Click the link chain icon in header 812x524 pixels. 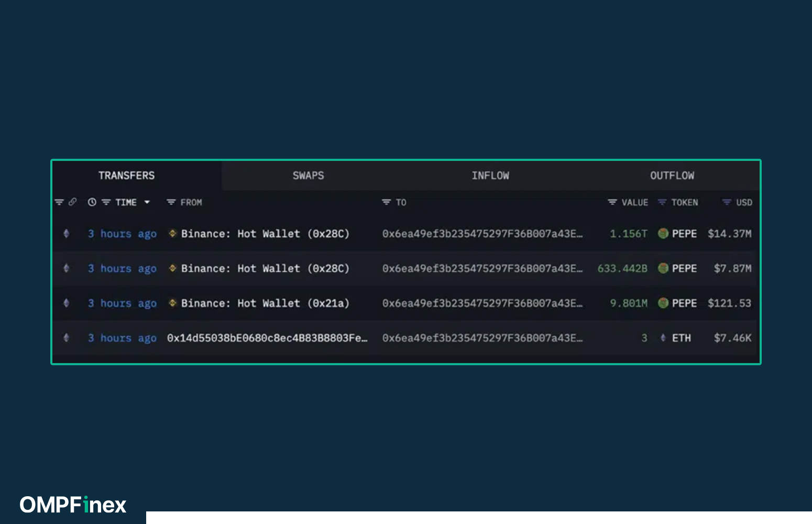72,202
